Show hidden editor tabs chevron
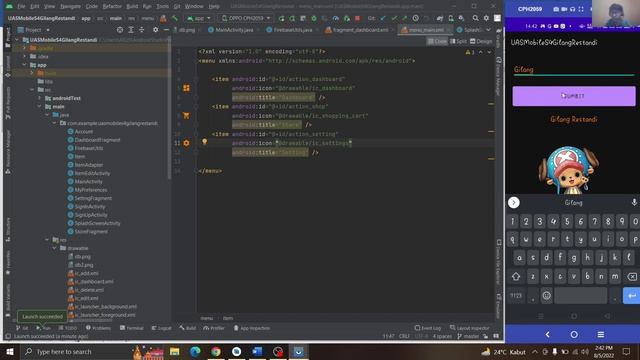Screen dimensions: 640x360 [x=488, y=30]
